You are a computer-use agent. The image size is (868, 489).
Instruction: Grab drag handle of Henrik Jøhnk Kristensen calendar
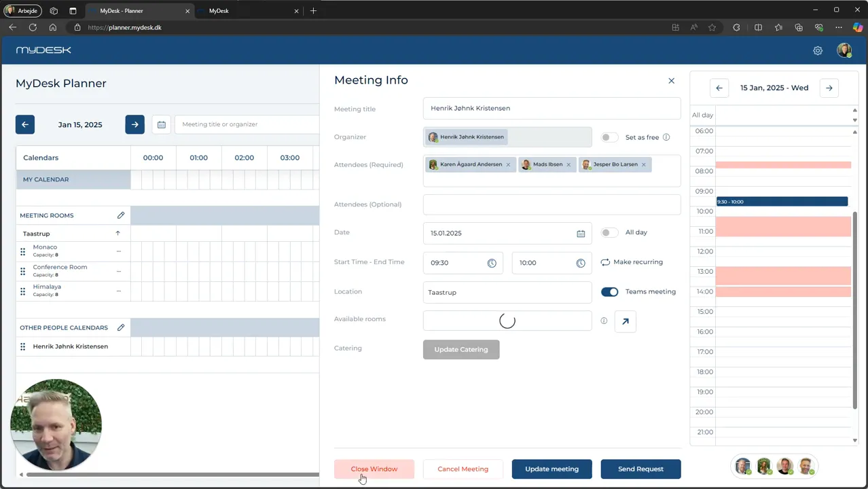(22, 346)
